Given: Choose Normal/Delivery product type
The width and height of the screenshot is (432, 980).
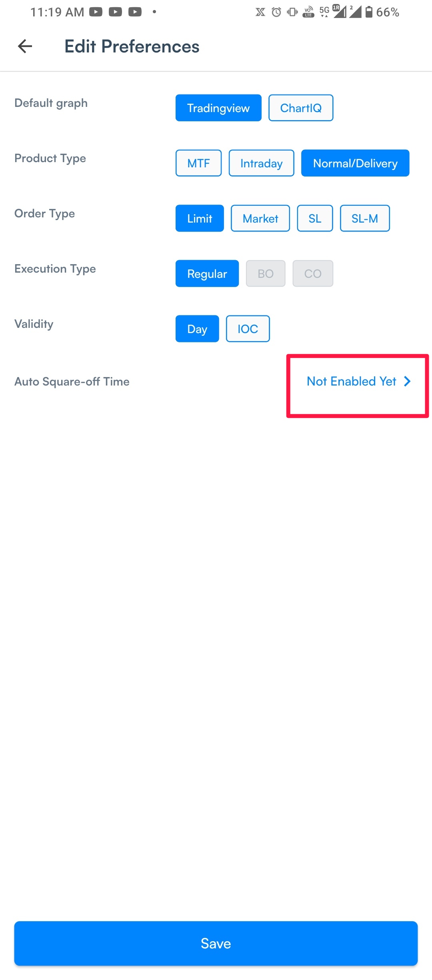Looking at the screenshot, I should coord(355,163).
